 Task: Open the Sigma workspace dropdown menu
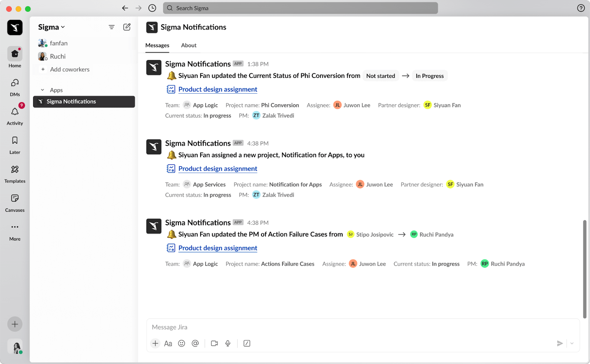pos(52,27)
